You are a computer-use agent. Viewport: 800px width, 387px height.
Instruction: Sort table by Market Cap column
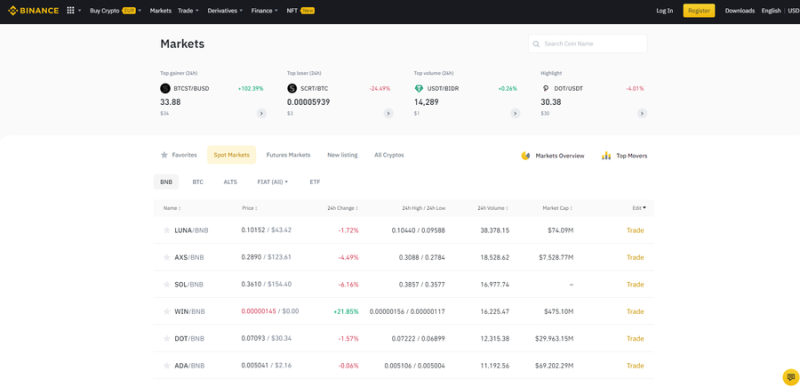558,208
